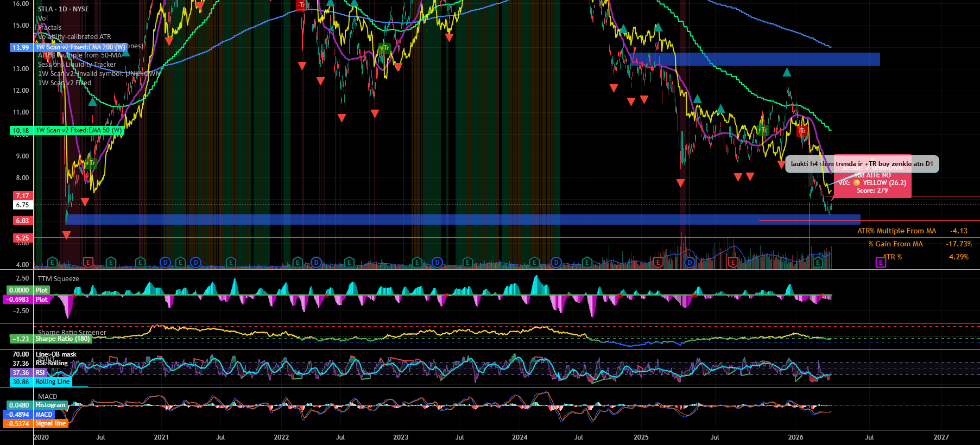Click the MACD pane title
980x445 pixels.
point(47,396)
